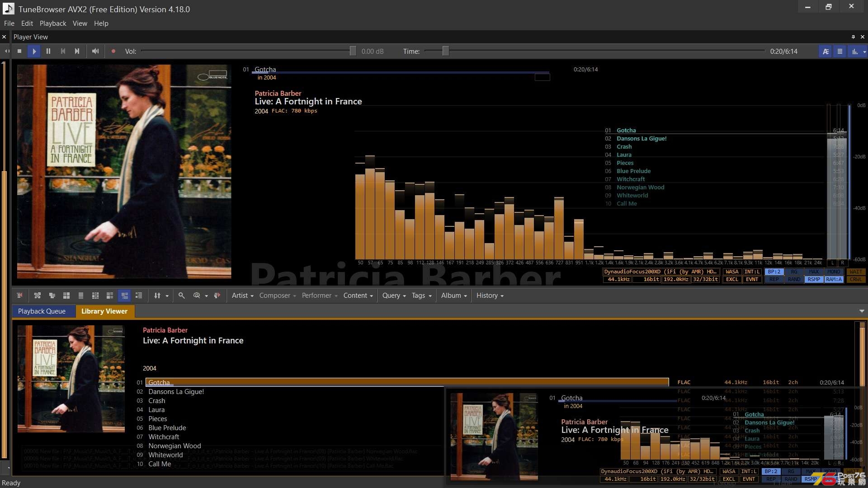Click the volume slider handle
The height and width of the screenshot is (488, 868).
tap(353, 52)
